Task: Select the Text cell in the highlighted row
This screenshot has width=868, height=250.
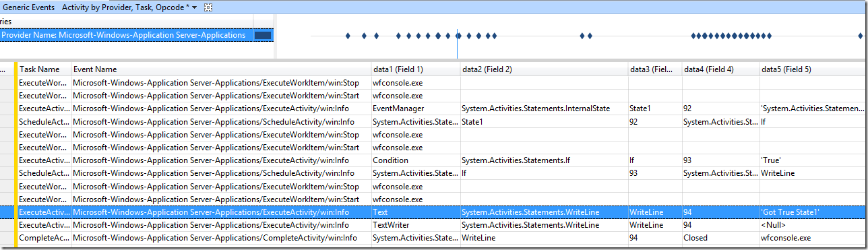Action: [x=415, y=212]
